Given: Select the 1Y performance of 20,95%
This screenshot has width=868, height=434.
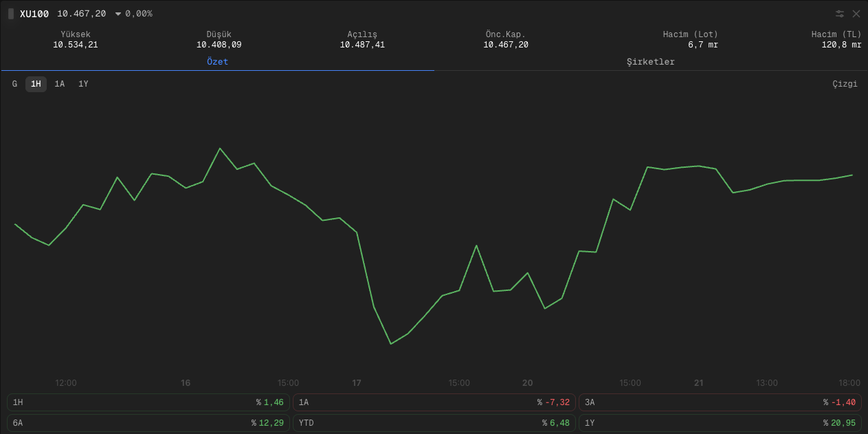Looking at the screenshot, I should coord(720,423).
